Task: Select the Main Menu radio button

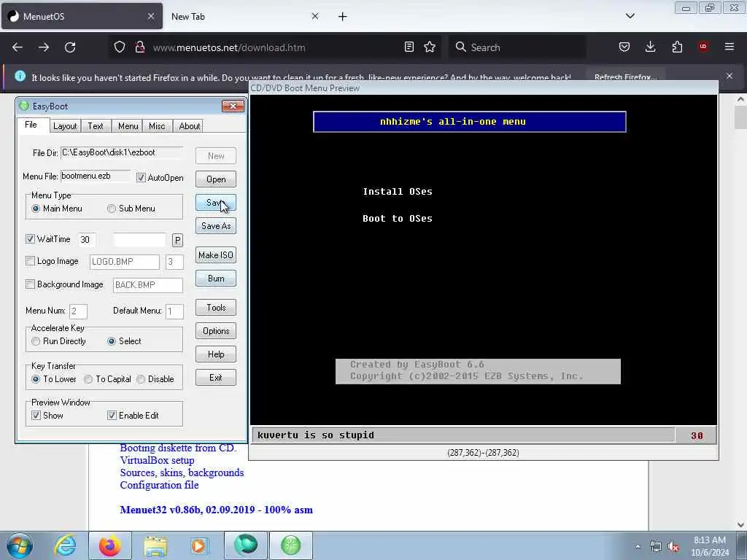Action: pyautogui.click(x=36, y=209)
